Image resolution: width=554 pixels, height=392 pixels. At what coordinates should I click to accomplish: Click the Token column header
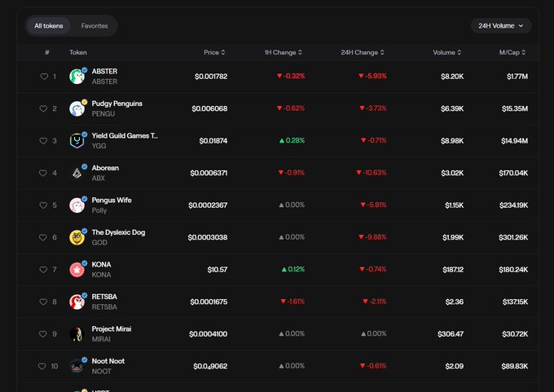78,52
